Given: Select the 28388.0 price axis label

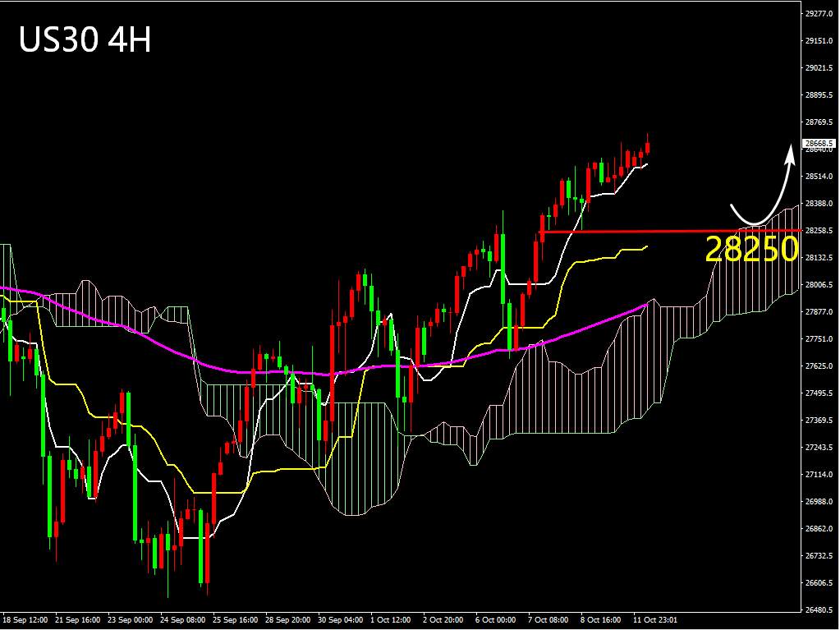Looking at the screenshot, I should [819, 204].
